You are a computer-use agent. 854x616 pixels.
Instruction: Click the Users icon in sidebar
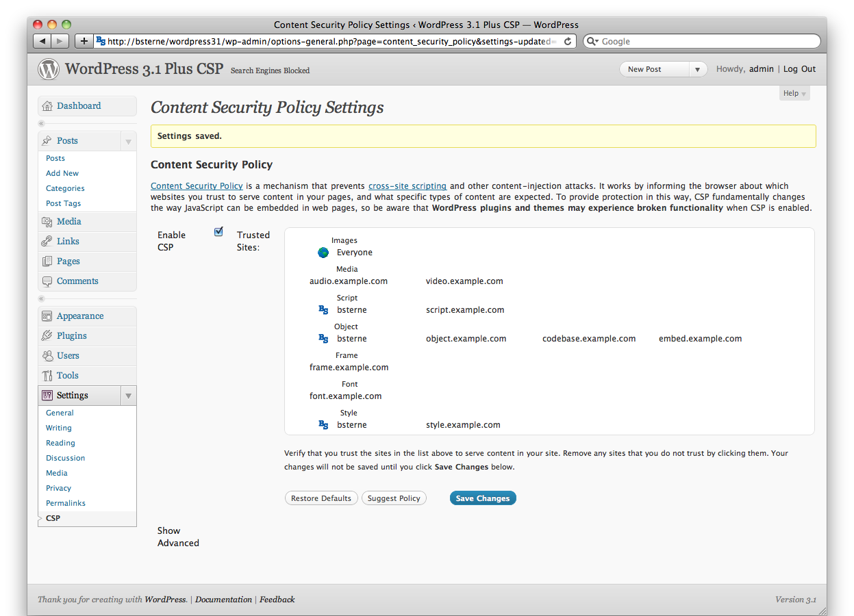47,356
